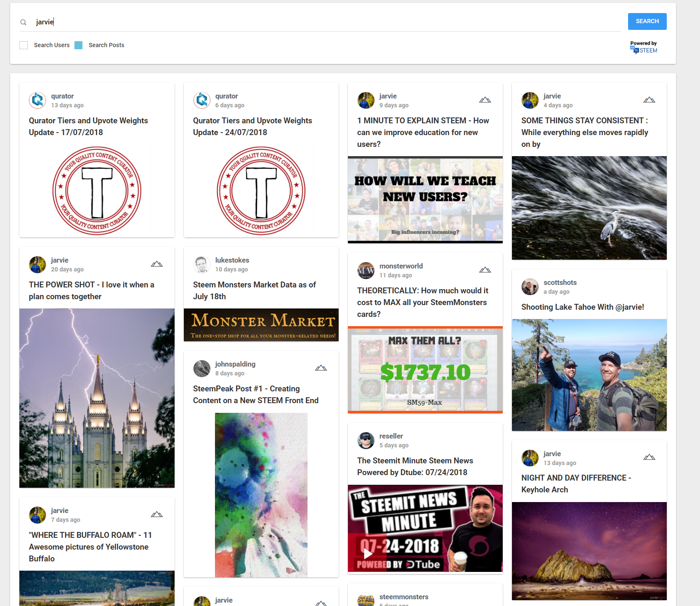
Task: Click the magnifier icon in the search bar
Action: [24, 22]
